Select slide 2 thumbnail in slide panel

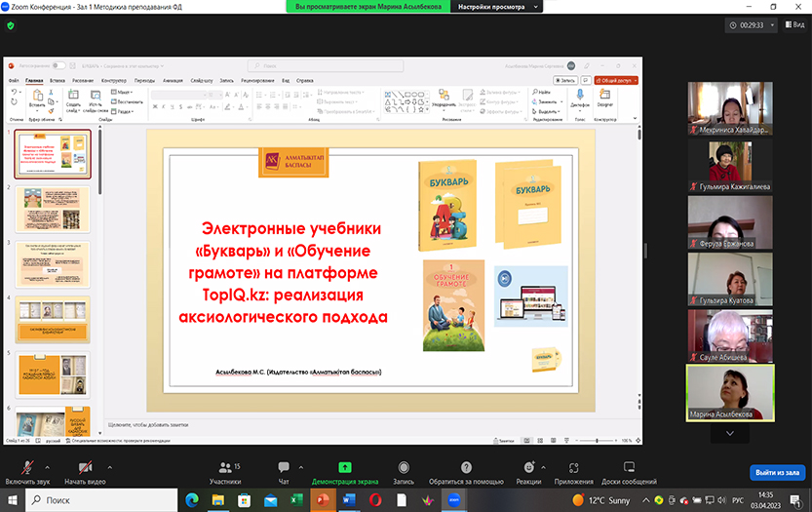tap(53, 207)
